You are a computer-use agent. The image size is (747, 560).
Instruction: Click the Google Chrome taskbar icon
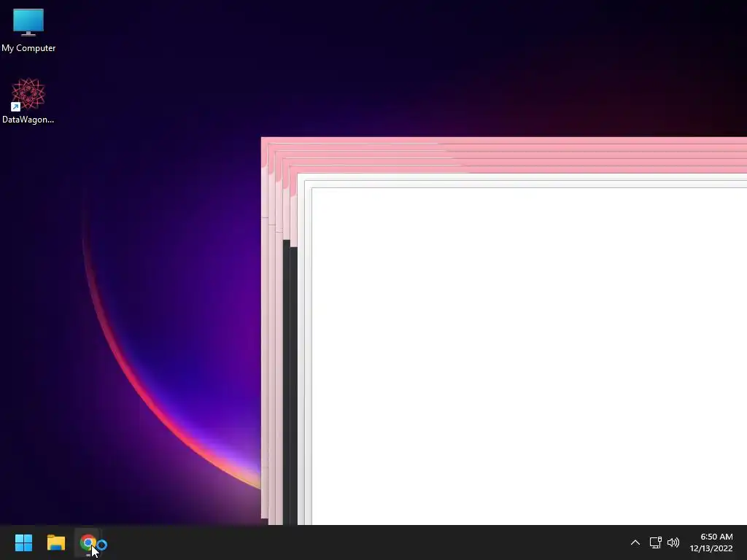(x=88, y=542)
